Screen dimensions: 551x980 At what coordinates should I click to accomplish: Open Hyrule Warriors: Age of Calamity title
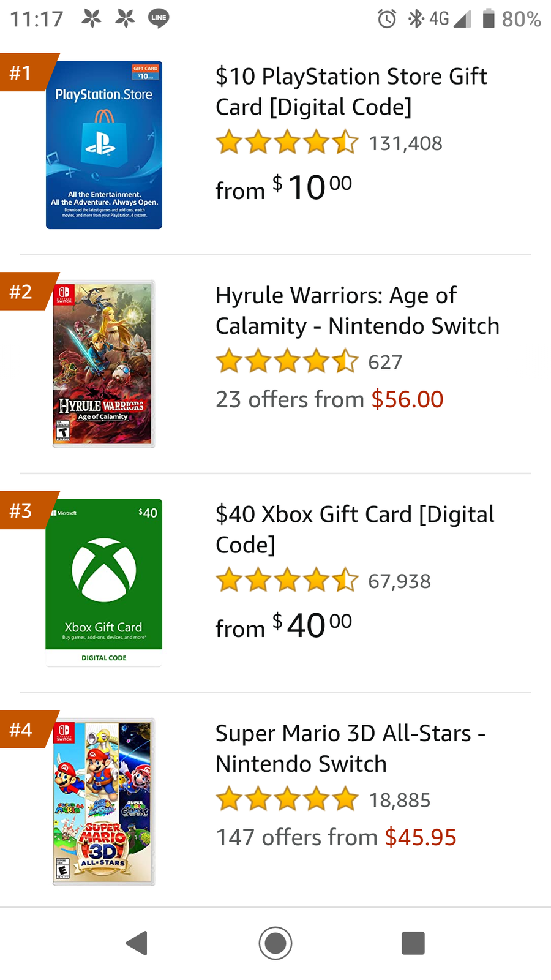click(357, 310)
